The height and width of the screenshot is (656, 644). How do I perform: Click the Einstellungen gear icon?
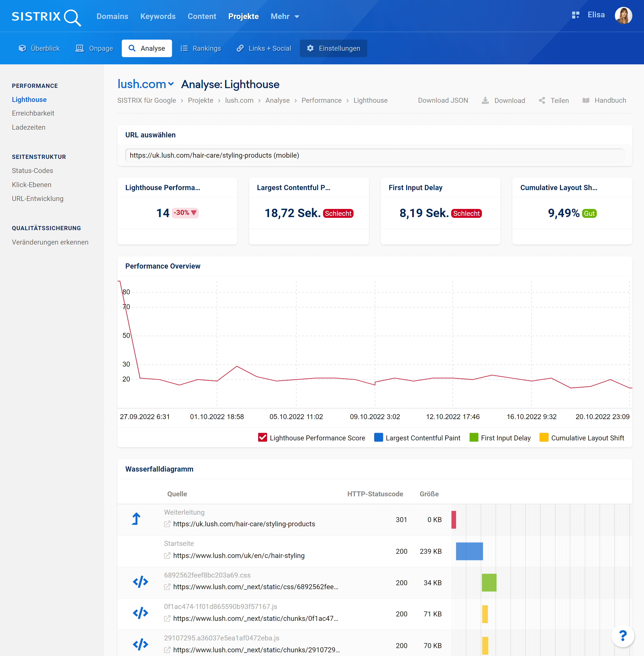[310, 48]
